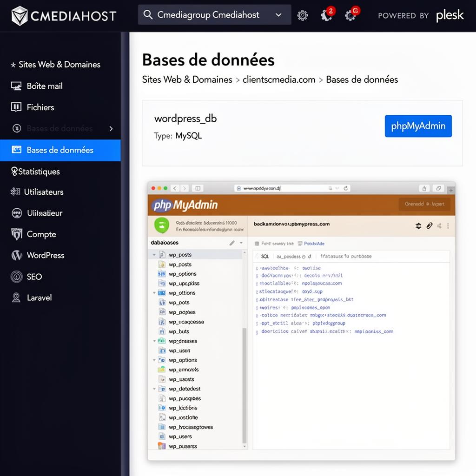Click the Genedd Ixpert button in orange header
Screen dimensions: 476x476
(424, 204)
